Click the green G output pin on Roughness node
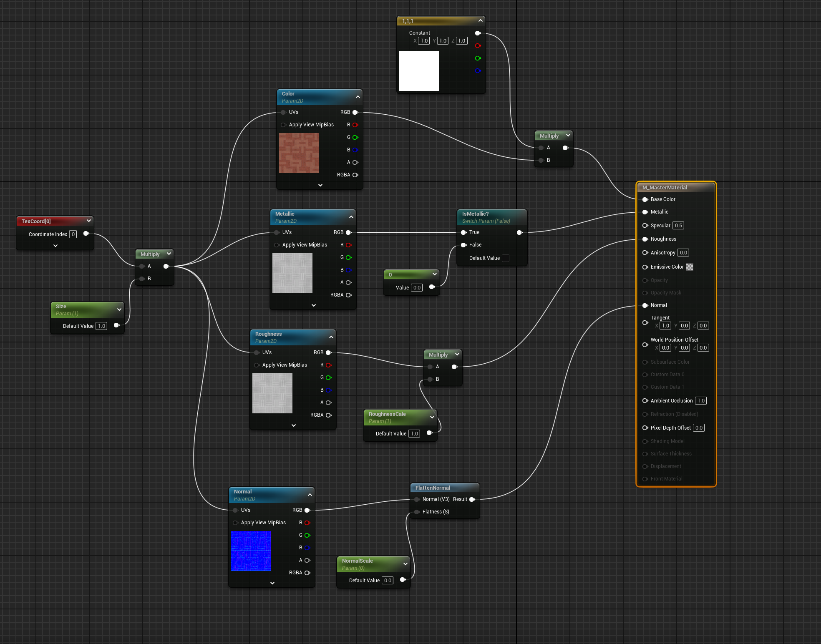821x644 pixels. (x=329, y=377)
